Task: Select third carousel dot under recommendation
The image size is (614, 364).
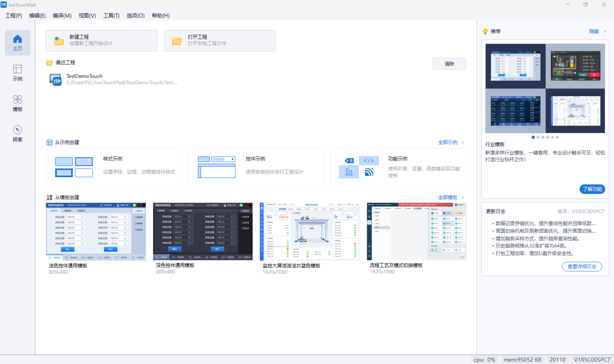Action: click(543, 137)
